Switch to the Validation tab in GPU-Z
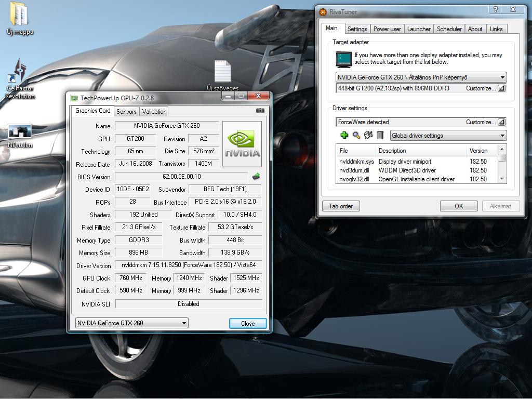This screenshot has height=399, width=532. (x=154, y=111)
